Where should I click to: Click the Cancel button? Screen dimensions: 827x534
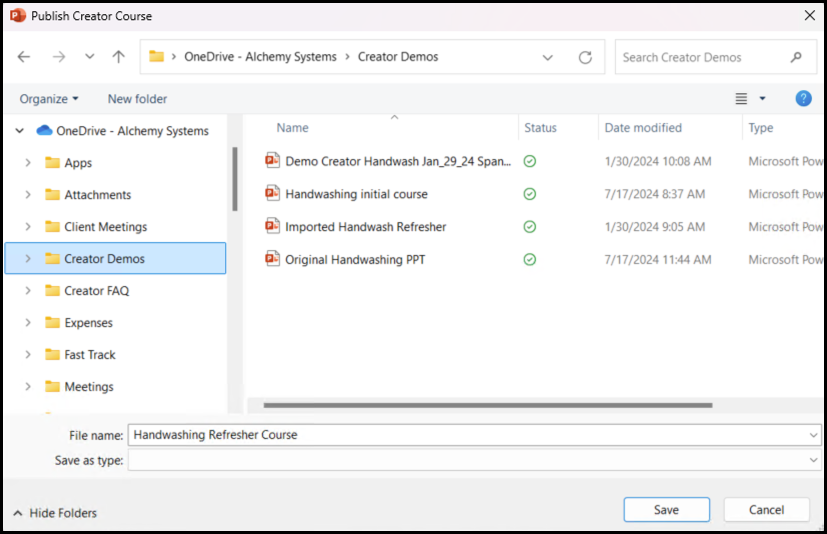pos(766,510)
